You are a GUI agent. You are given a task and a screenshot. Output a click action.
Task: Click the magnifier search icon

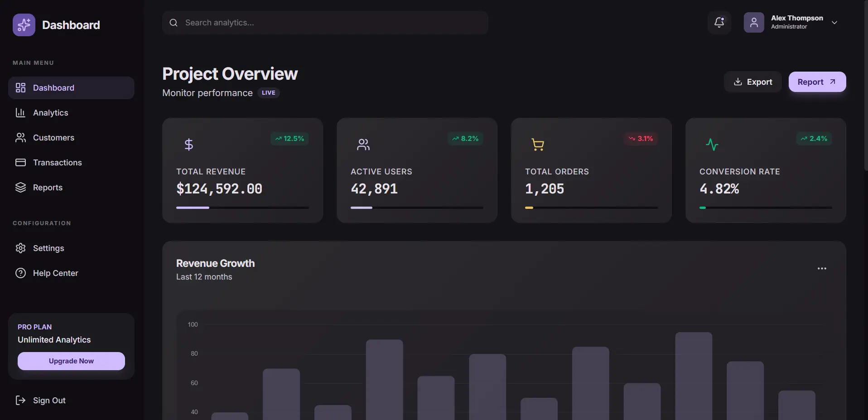174,23
